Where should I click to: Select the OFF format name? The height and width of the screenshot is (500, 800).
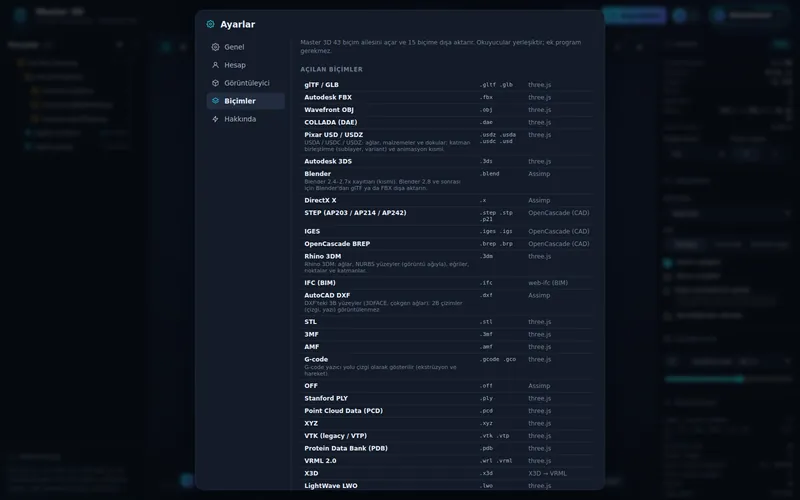311,386
